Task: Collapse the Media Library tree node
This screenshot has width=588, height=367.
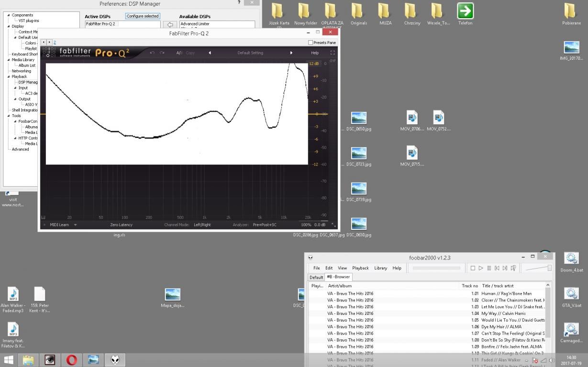Action: (8, 60)
